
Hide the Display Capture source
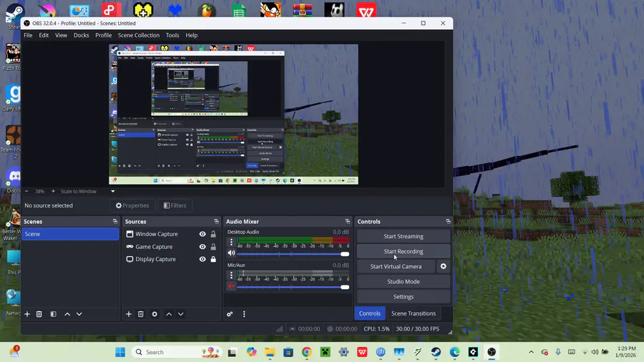(203, 259)
